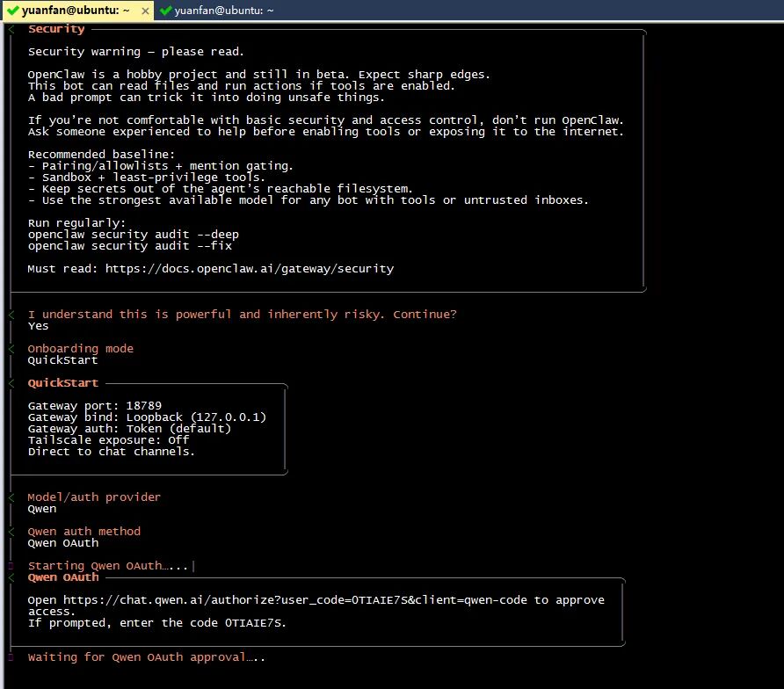Close the first yuanfan@ubuntu tab
The height and width of the screenshot is (689, 784).
[x=145, y=11]
